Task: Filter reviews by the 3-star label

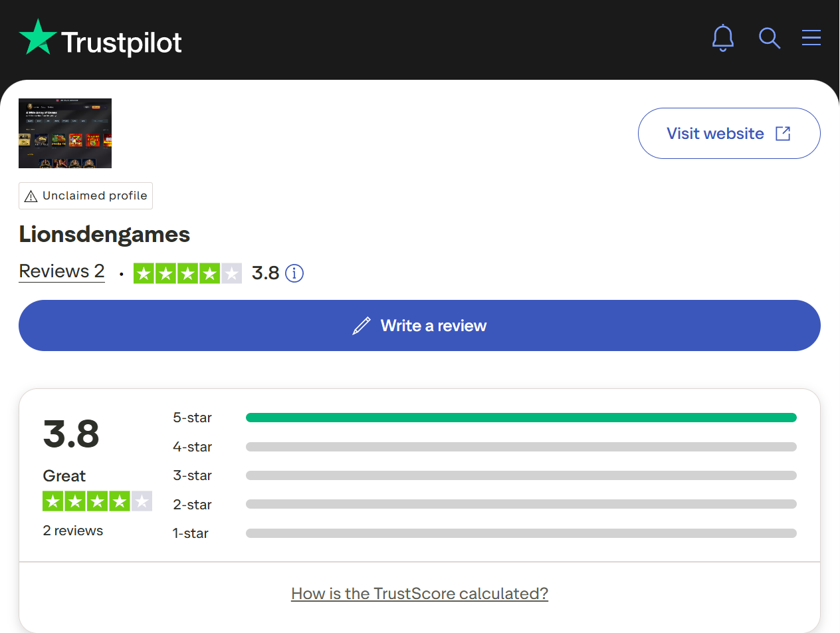Action: [192, 475]
